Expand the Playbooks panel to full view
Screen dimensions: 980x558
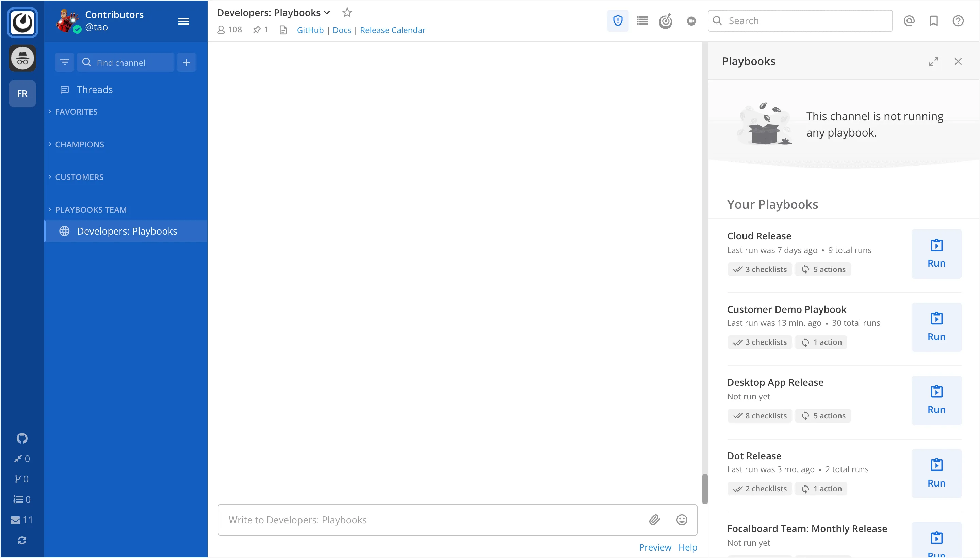933,61
